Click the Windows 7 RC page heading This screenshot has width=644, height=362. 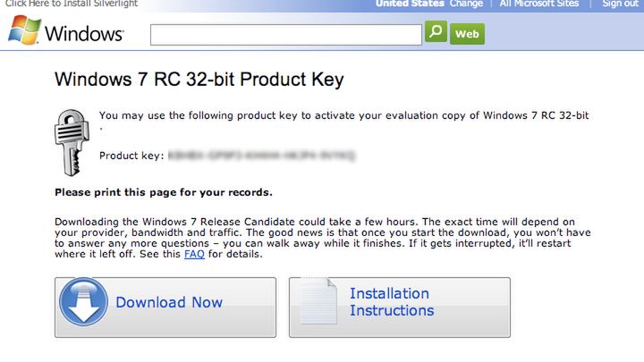click(199, 79)
